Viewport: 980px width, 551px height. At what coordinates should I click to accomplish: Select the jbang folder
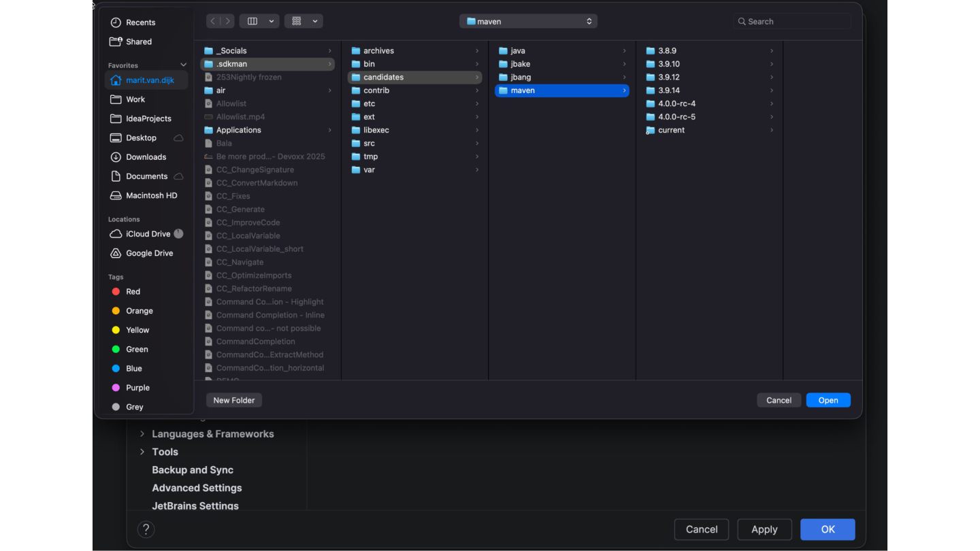click(521, 78)
